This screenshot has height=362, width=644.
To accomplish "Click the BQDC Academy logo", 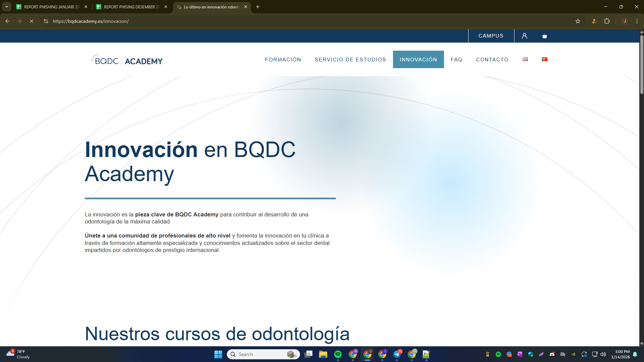I will coord(127,60).
